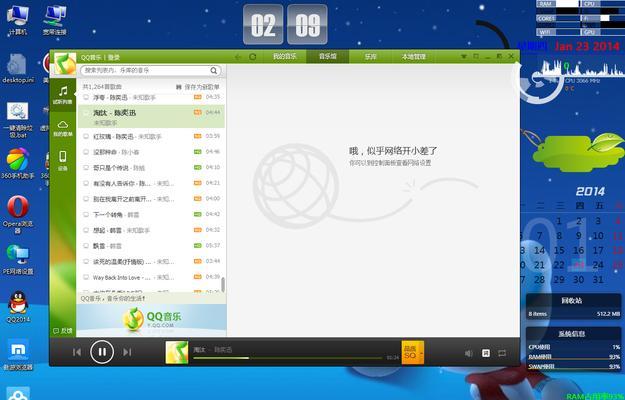Screen dimensions: 625x400
Task: Click the QQ音乐 user avatar logo at top-left
Action: (65, 63)
